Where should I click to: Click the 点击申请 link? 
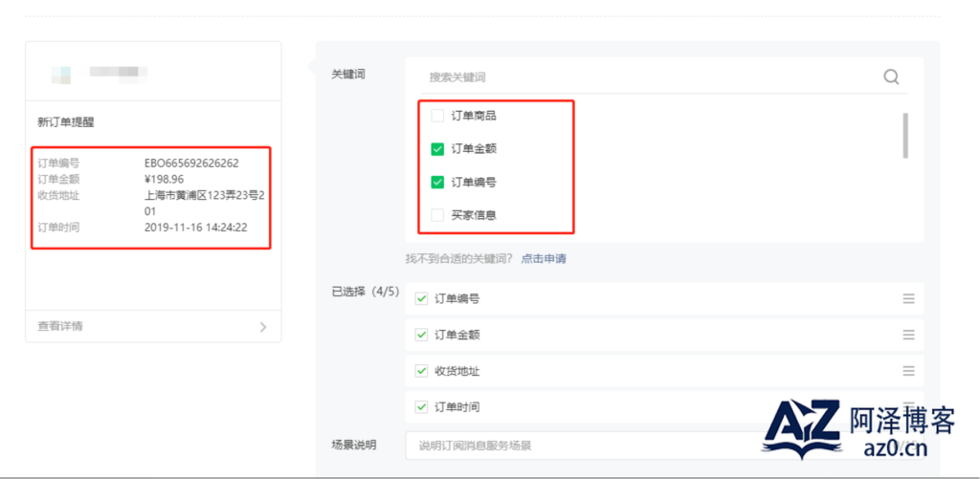coord(544,258)
